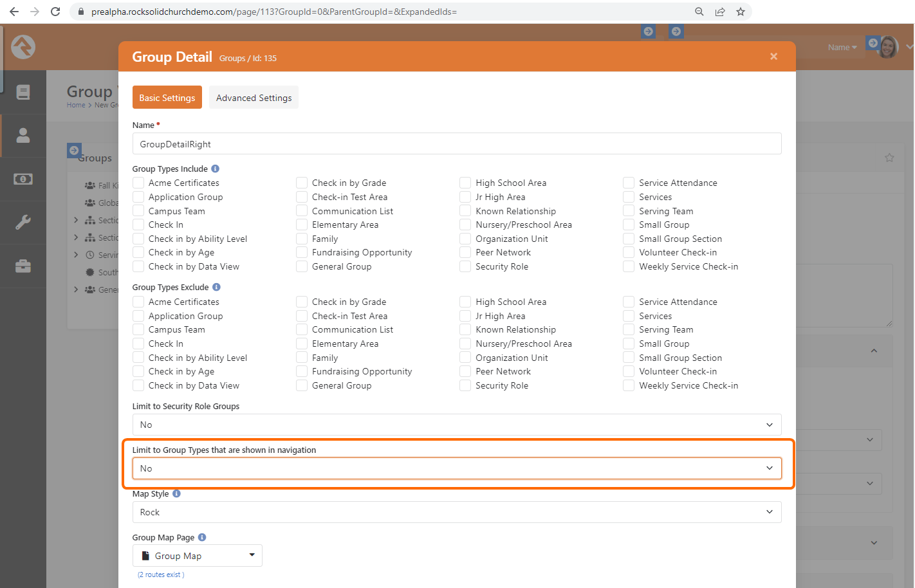Click the (2 routes exist) link
This screenshot has height=588, width=915.
point(160,574)
